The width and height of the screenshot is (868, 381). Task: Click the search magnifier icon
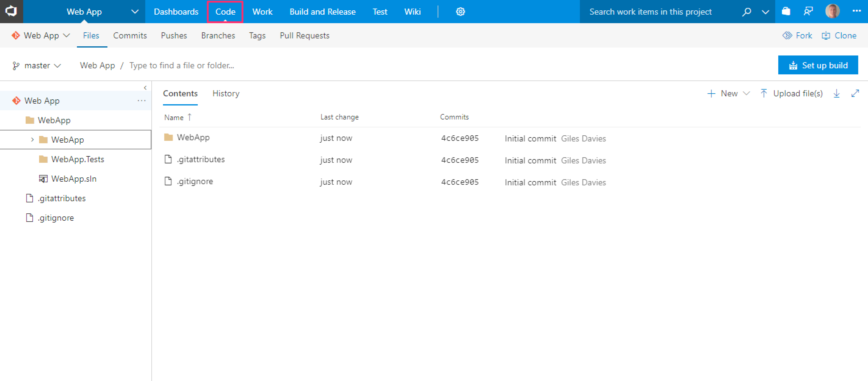click(746, 12)
